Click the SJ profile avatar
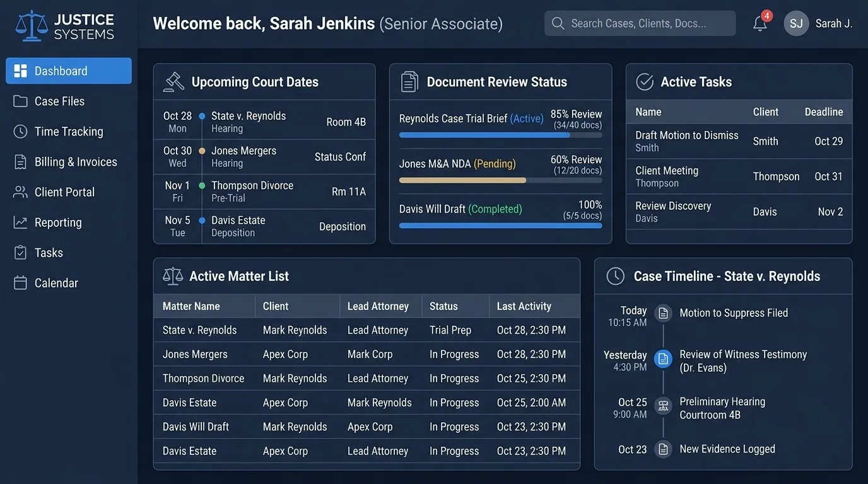This screenshot has width=868, height=484. (796, 23)
